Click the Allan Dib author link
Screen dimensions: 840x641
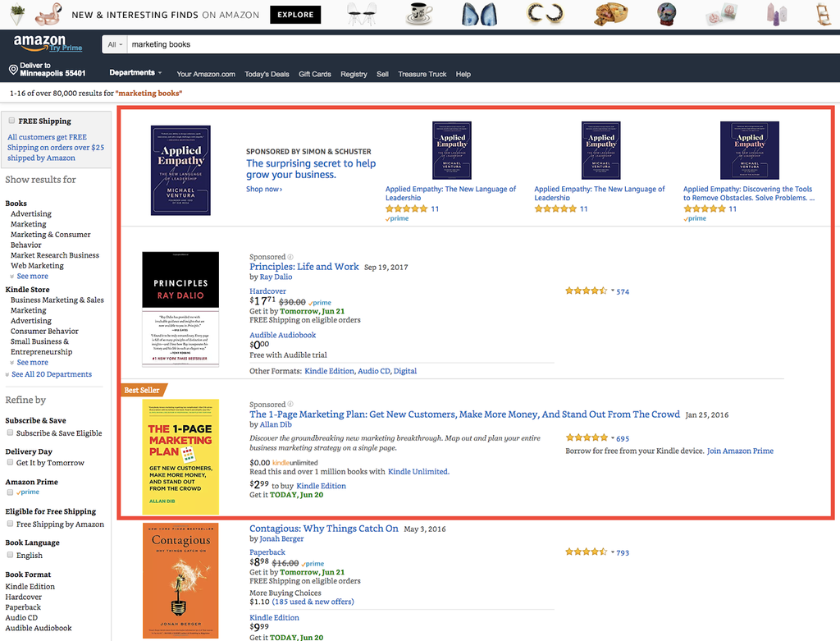tap(276, 424)
